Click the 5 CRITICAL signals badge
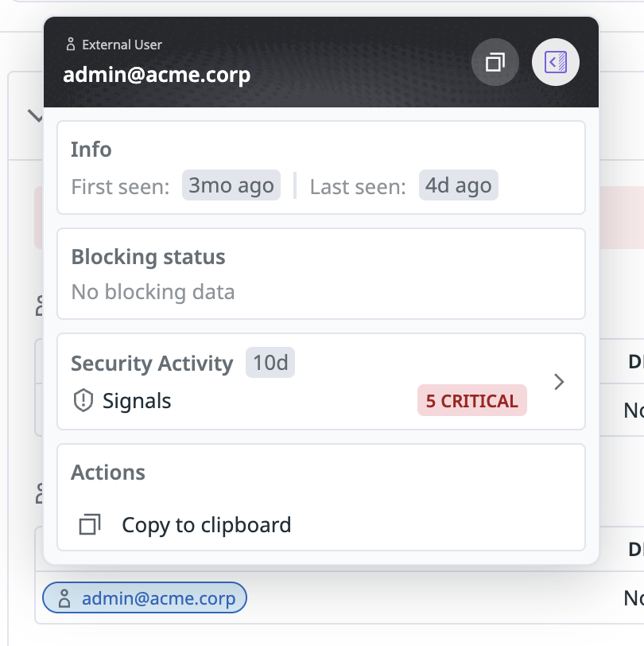The height and width of the screenshot is (646, 644). pos(471,401)
